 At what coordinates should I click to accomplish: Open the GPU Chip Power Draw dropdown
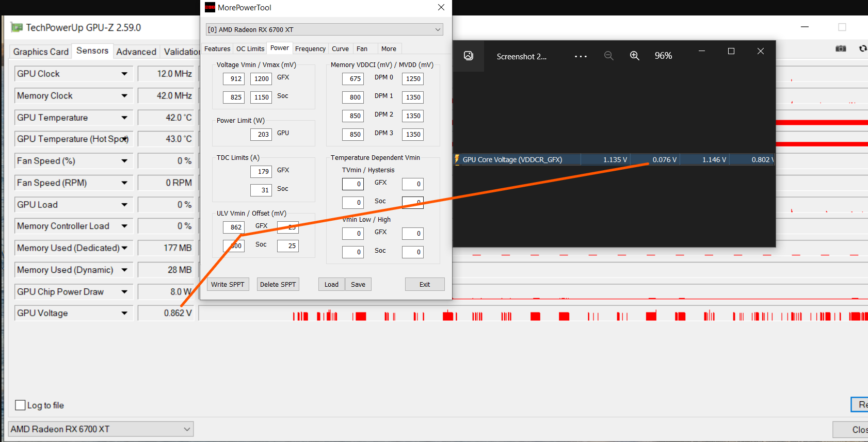[x=124, y=292]
